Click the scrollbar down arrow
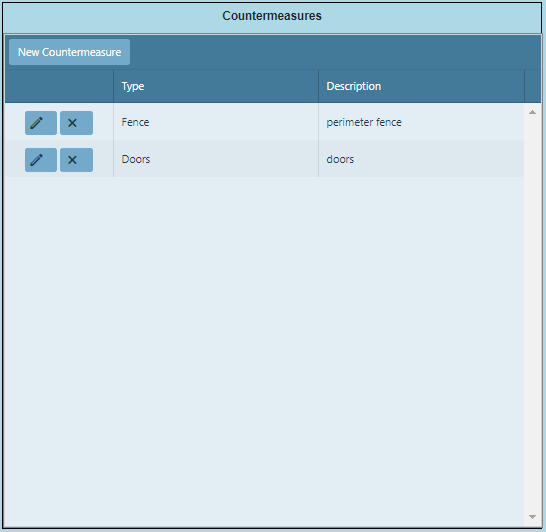Image resolution: width=546 pixels, height=532 pixels. pos(532,517)
